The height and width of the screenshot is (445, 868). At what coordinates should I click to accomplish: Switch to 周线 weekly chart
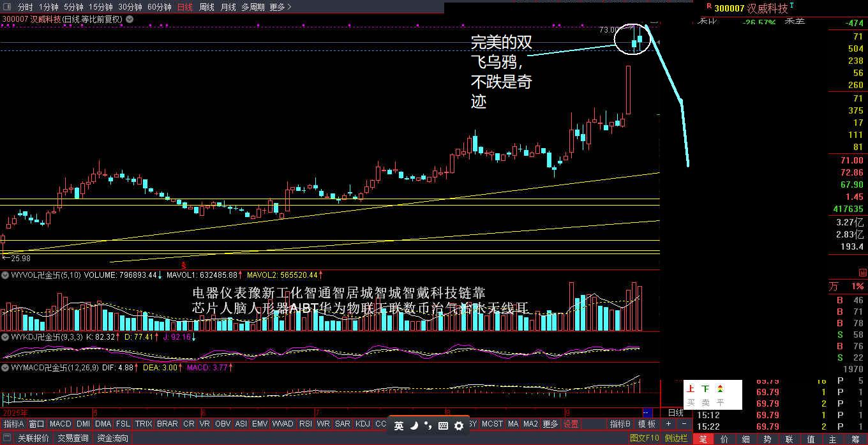(x=207, y=7)
